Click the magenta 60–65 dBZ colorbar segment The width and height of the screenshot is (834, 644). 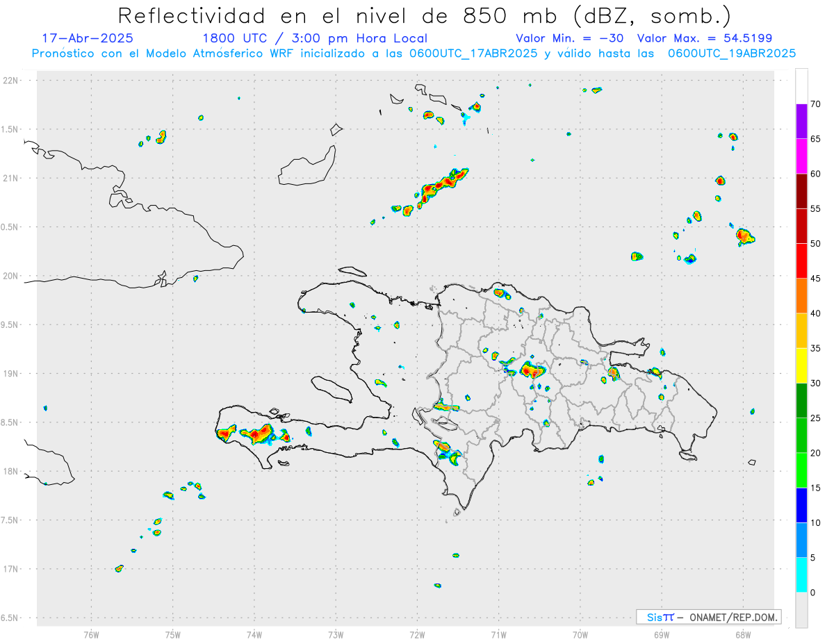801,156
